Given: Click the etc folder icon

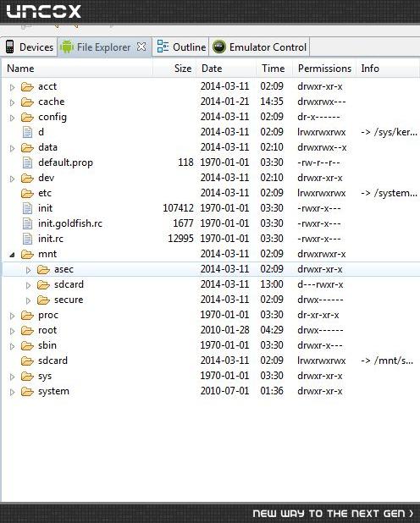Looking at the screenshot, I should point(27,194).
